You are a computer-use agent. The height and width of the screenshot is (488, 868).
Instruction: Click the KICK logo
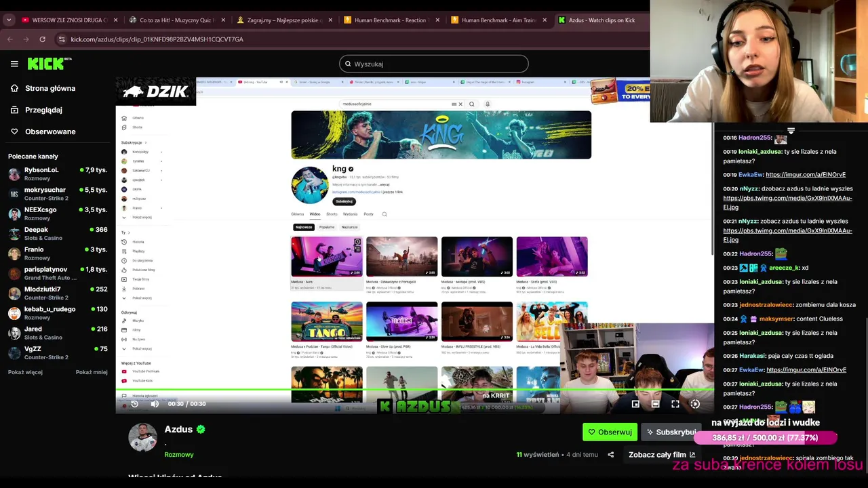(50, 64)
